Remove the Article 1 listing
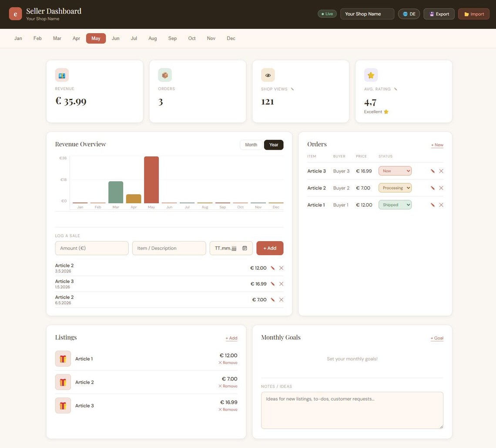 point(228,363)
